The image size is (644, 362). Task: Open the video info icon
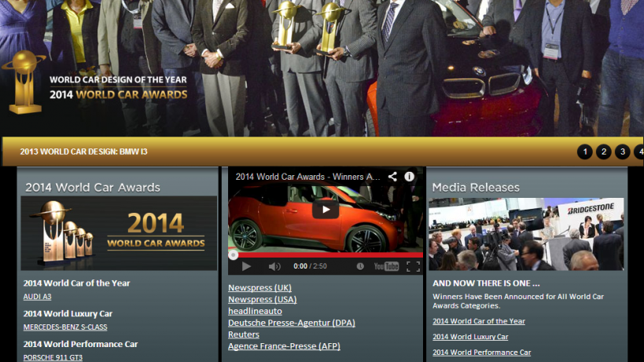coord(410,177)
